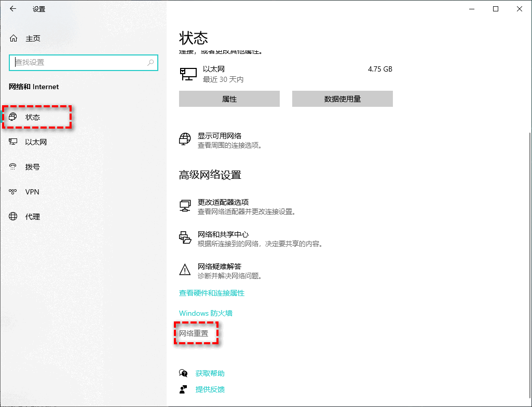This screenshot has height=407, width=532.
Task: Click the 属性 button
Action: point(229,99)
